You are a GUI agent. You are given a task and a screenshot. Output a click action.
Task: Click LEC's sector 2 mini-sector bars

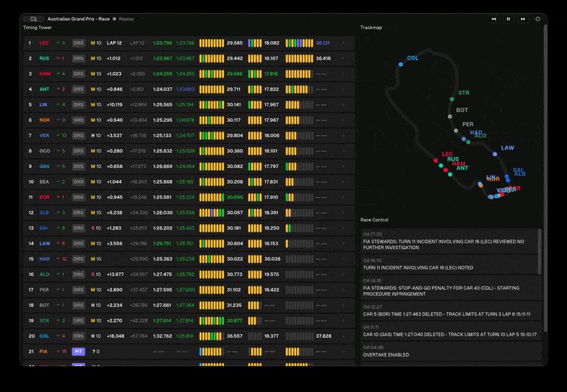click(254, 43)
